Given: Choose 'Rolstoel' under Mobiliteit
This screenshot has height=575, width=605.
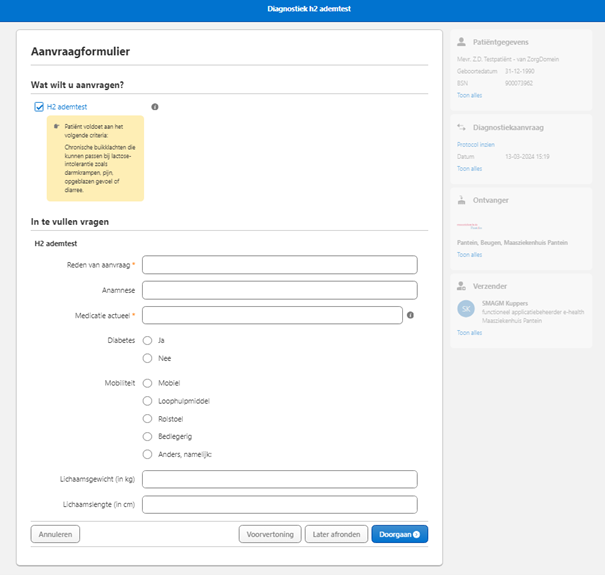Looking at the screenshot, I should pos(148,418).
